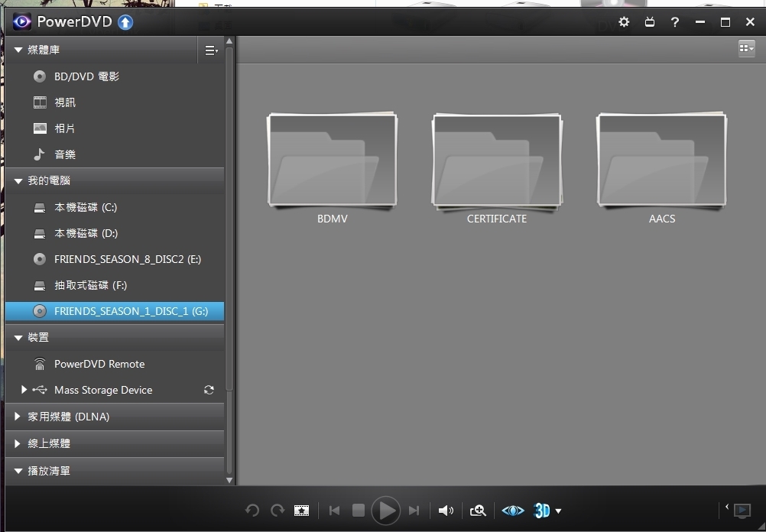Click sidebar scroll up arrow
The image size is (766, 532).
[229, 41]
